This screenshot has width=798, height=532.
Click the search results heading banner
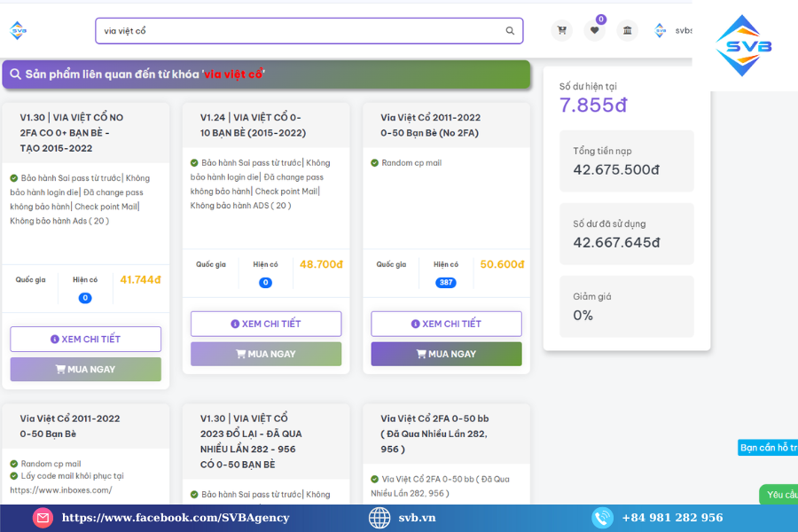click(x=266, y=74)
